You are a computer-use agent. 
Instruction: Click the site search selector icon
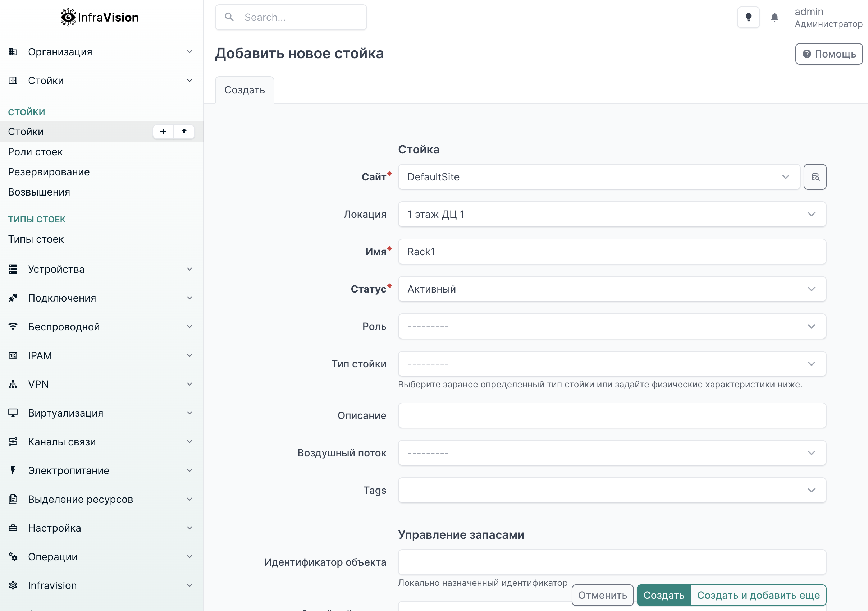tap(815, 177)
